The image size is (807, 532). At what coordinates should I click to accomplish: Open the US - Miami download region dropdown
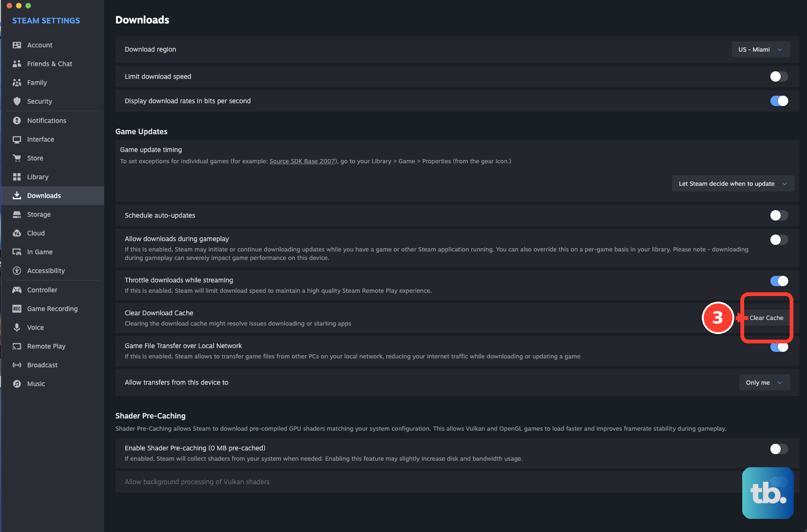click(761, 49)
